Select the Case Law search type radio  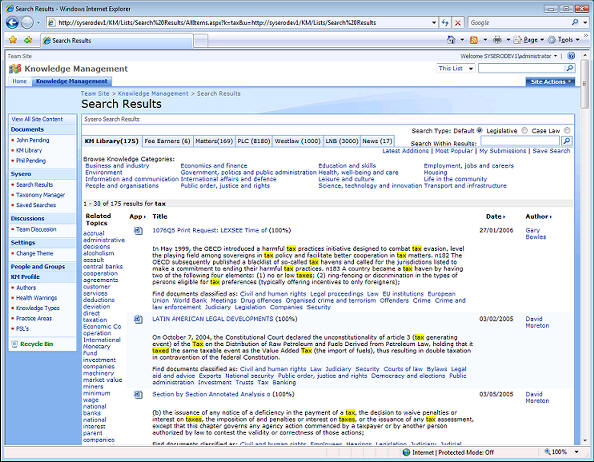coord(567,130)
